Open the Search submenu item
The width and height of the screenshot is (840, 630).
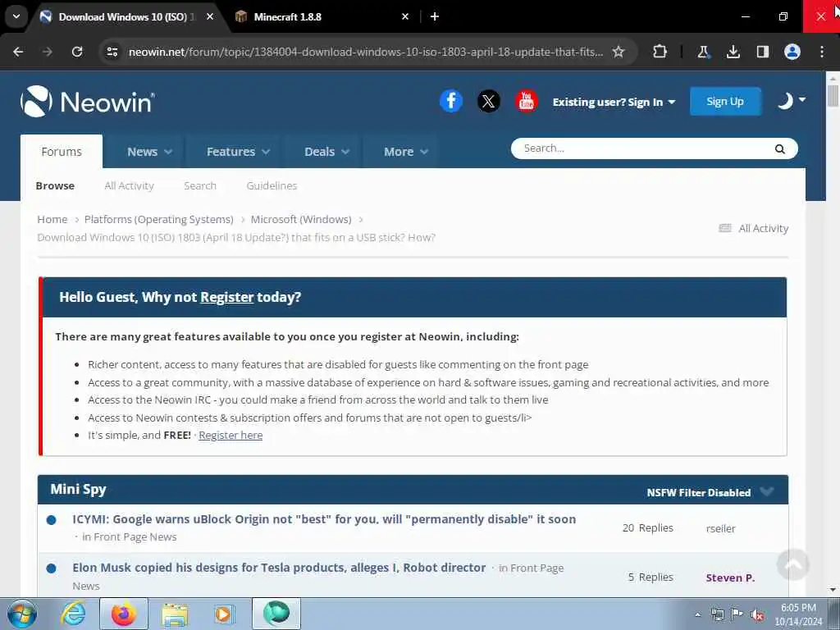(200, 185)
